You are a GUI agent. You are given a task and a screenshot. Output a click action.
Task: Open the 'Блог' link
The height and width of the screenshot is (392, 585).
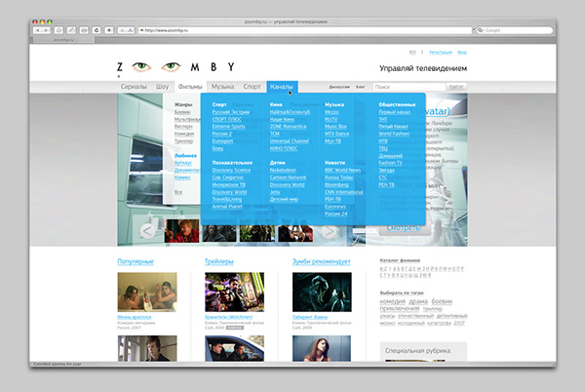(x=361, y=87)
